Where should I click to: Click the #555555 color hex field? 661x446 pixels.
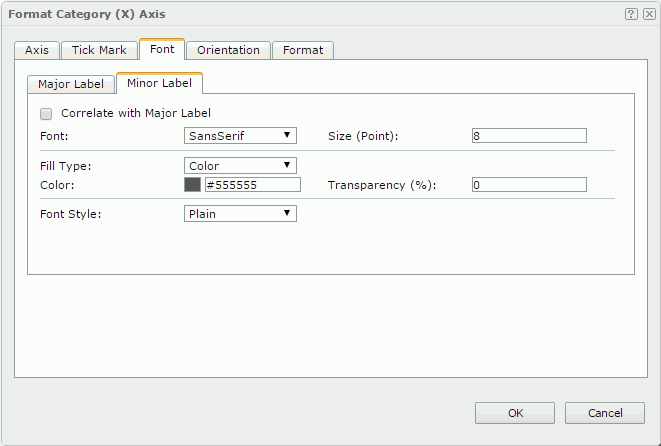click(x=253, y=185)
